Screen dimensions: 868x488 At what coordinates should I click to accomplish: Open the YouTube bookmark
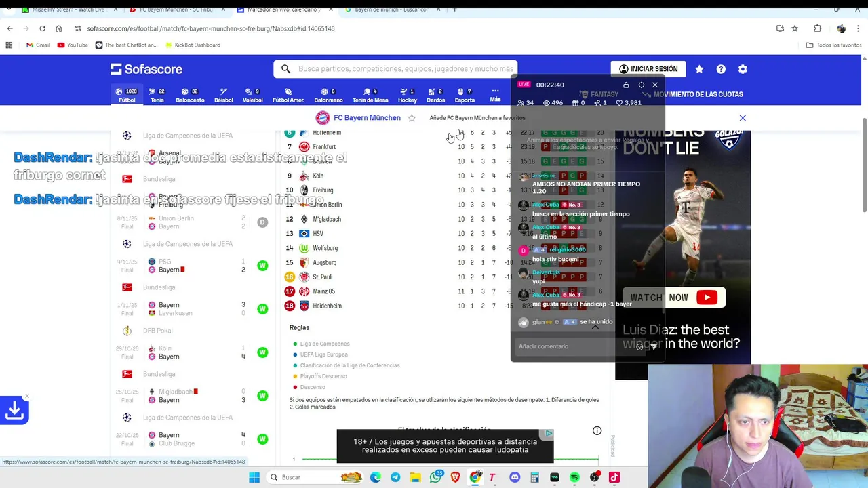coord(73,45)
